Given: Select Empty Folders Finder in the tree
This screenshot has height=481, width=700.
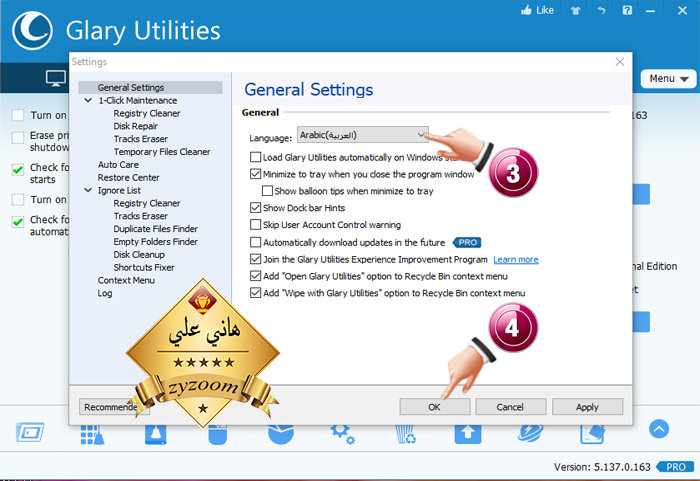Looking at the screenshot, I should pyautogui.click(x=155, y=242).
